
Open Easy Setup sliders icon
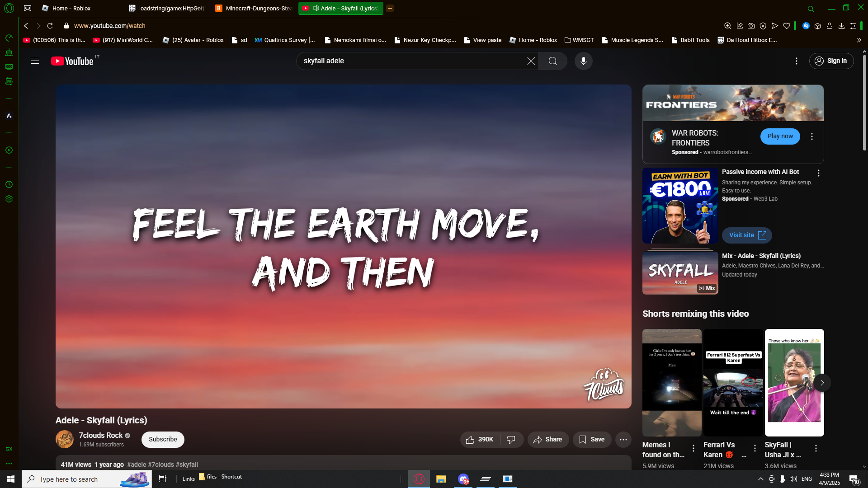point(853,26)
